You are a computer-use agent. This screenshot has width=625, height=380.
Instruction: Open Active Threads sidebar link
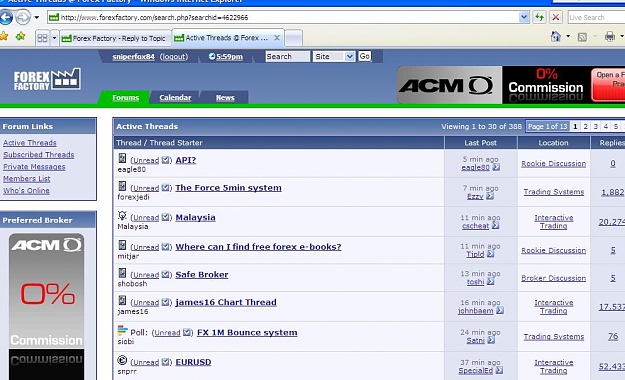(x=30, y=143)
